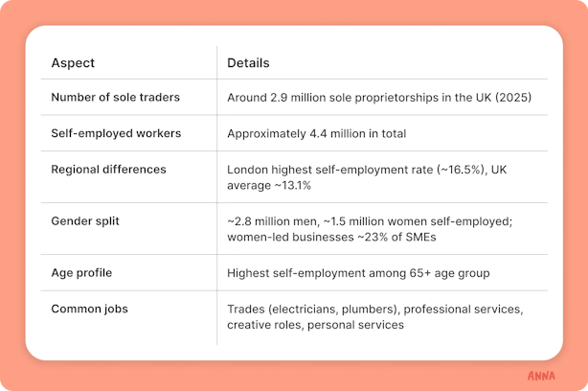Select the Aspect column header
Viewport: 588px width, 391px height.
click(73, 62)
